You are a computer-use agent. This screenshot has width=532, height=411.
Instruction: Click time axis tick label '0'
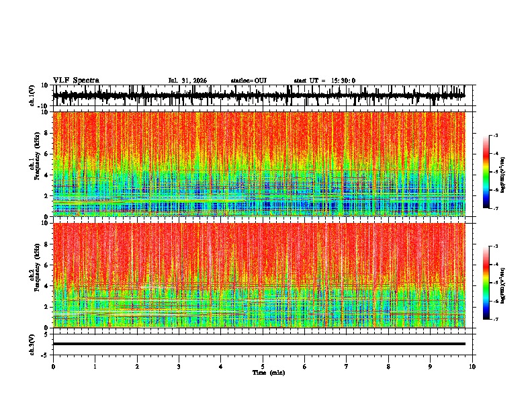[53, 367]
